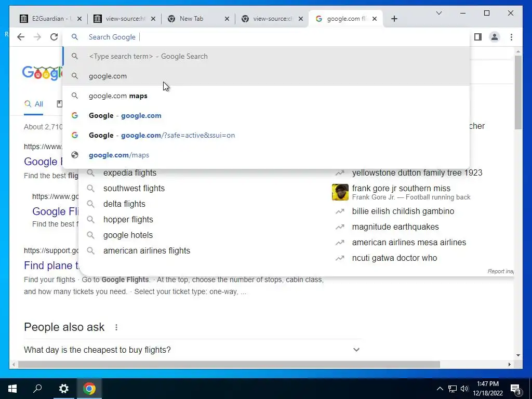Show hidden system tray icons
The width and height of the screenshot is (532, 399).
(440, 389)
